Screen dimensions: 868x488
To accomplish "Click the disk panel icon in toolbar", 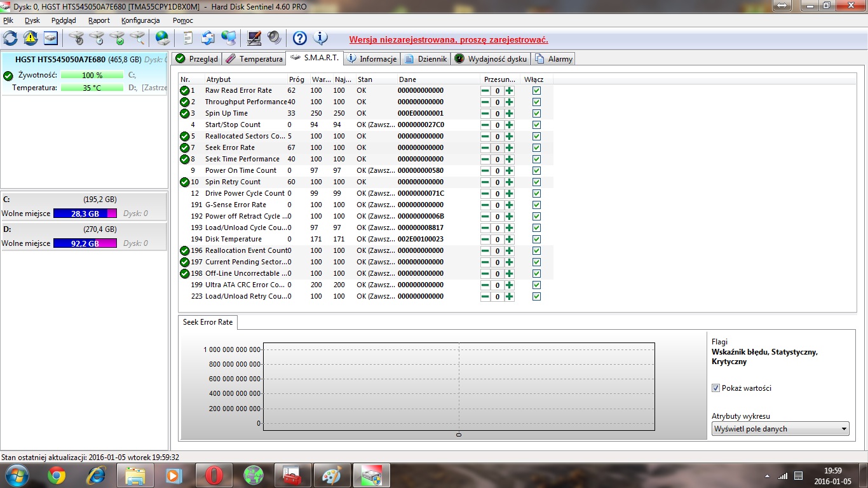I will [x=51, y=38].
